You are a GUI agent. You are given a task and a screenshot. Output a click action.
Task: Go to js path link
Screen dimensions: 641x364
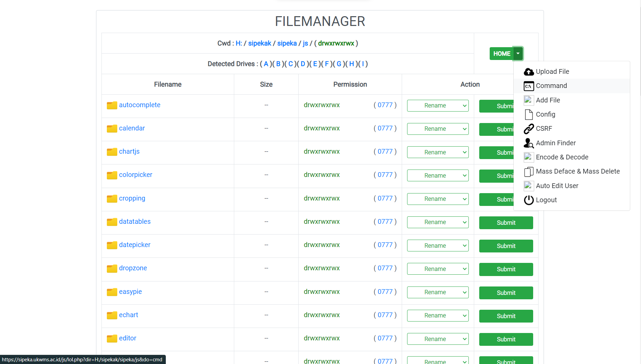tap(305, 43)
